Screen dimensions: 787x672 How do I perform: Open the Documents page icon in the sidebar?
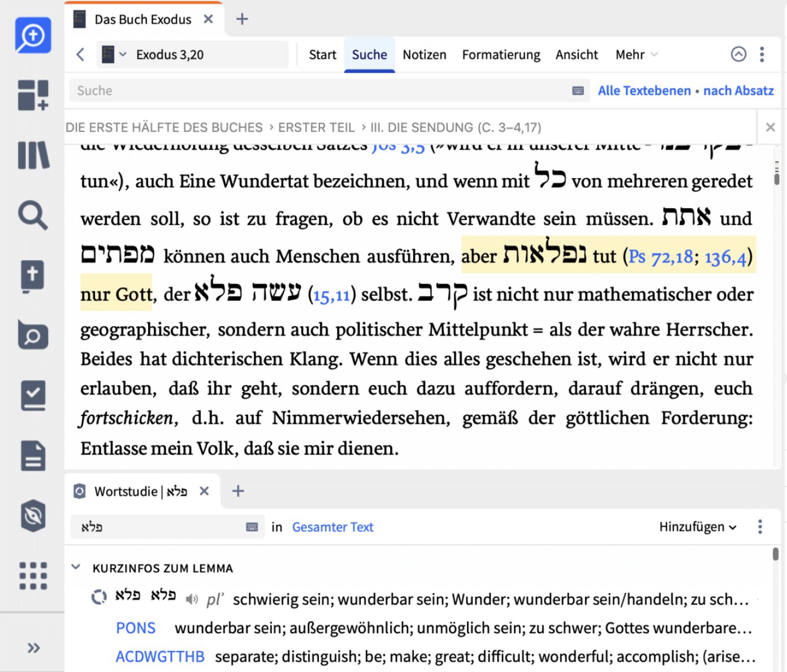pyautogui.click(x=33, y=455)
